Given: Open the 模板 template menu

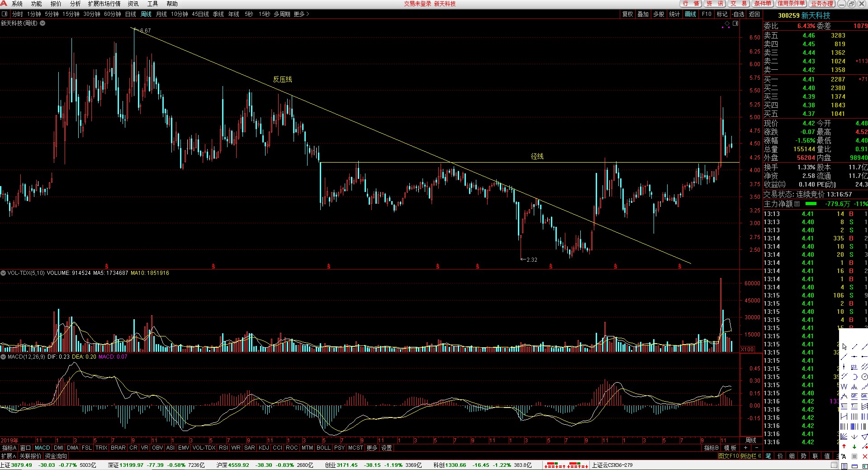Looking at the screenshot, I should (730, 448).
